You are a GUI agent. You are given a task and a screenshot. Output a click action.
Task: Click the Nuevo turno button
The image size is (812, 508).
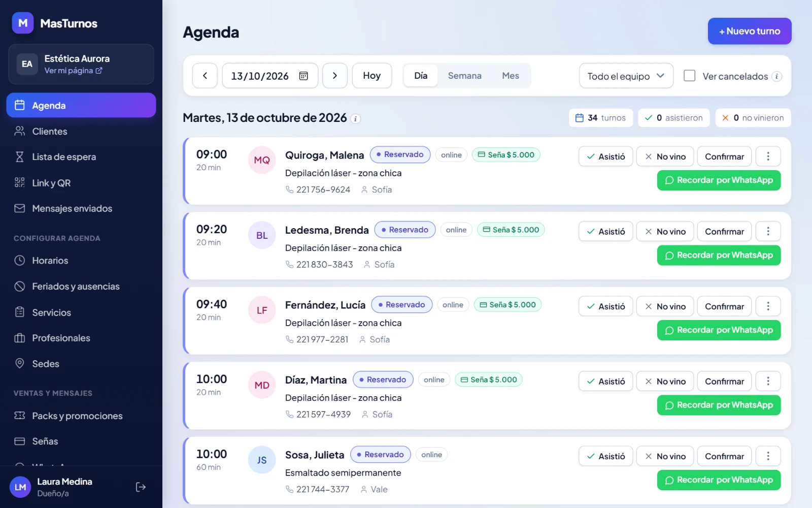tap(750, 31)
